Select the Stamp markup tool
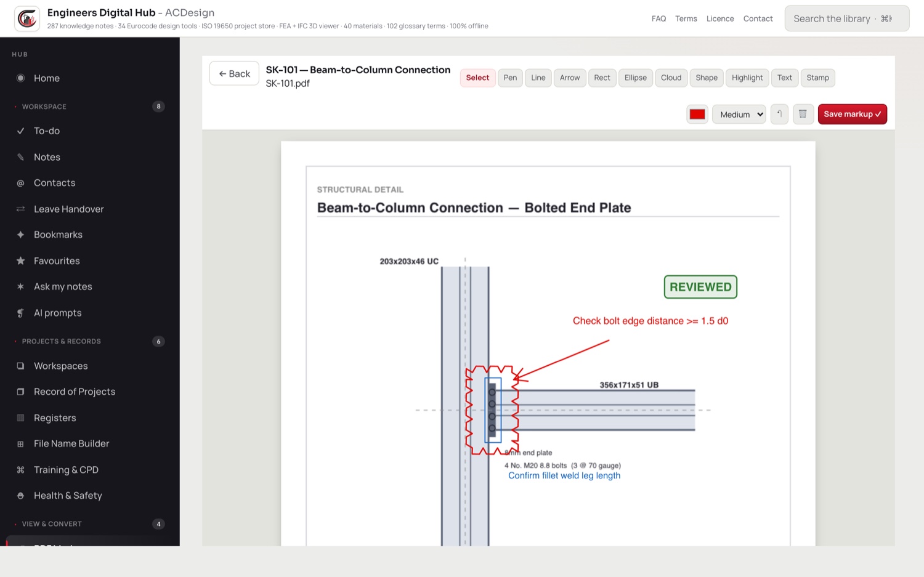The image size is (924, 577). [817, 78]
